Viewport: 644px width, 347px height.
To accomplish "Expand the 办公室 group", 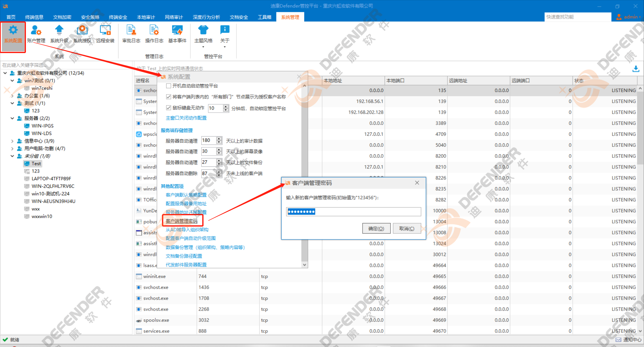I will tap(12, 96).
